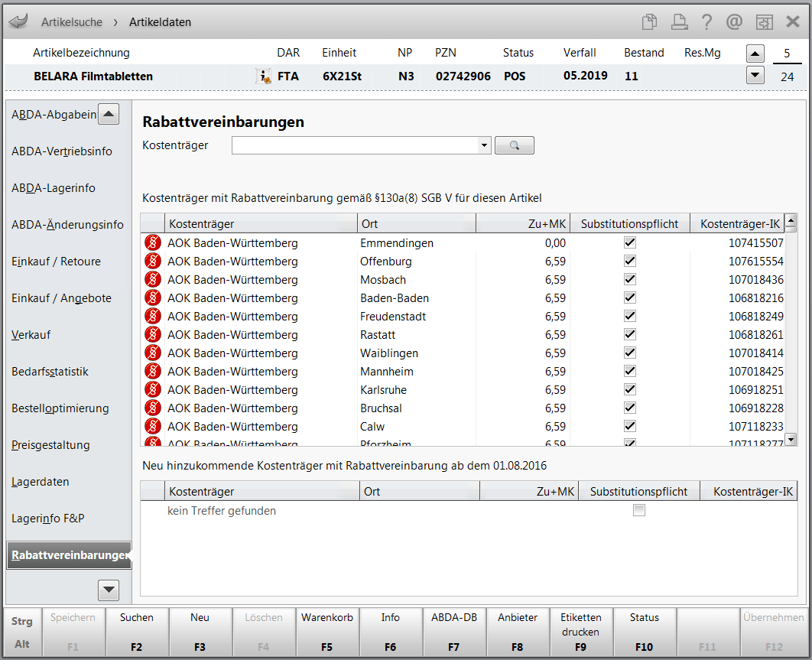Show the Bedarfsstatistik page

coord(50,372)
